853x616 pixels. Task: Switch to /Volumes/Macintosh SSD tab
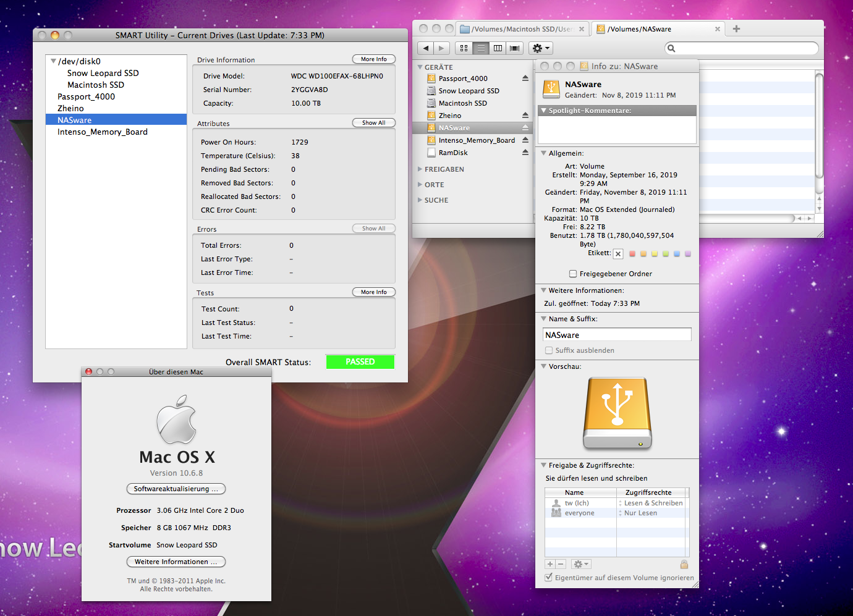[522, 29]
